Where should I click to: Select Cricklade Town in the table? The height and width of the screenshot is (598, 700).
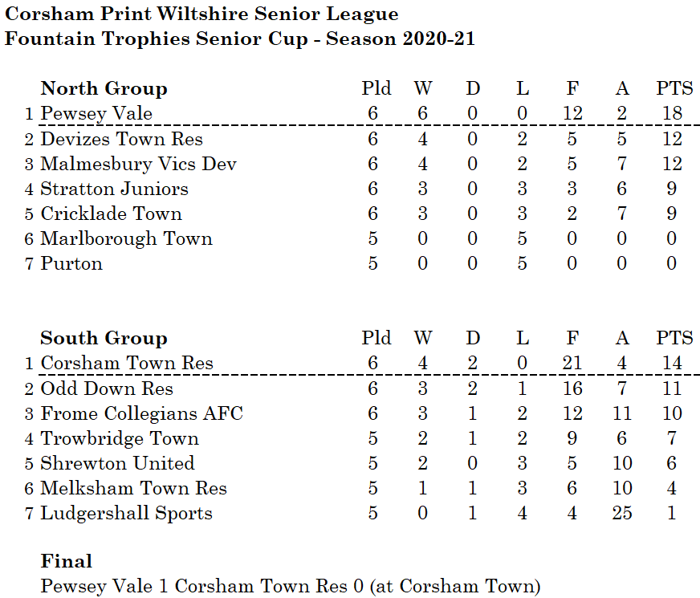[x=111, y=214]
